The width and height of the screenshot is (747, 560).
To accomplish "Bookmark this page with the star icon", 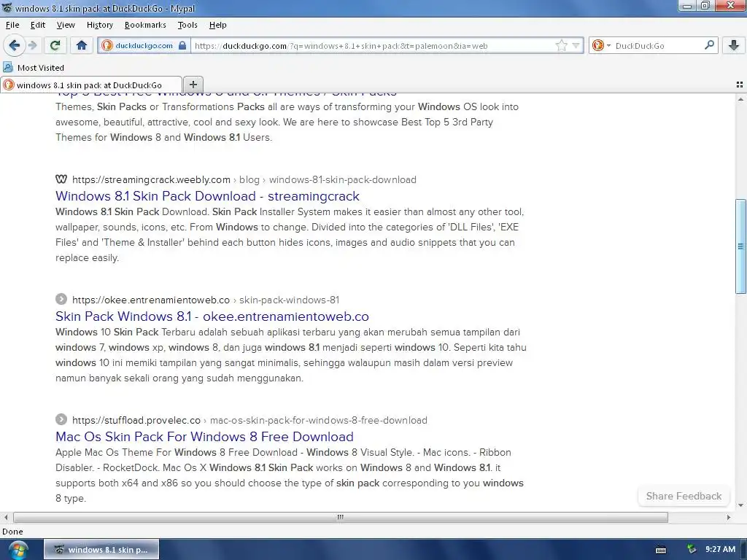I will [561, 46].
